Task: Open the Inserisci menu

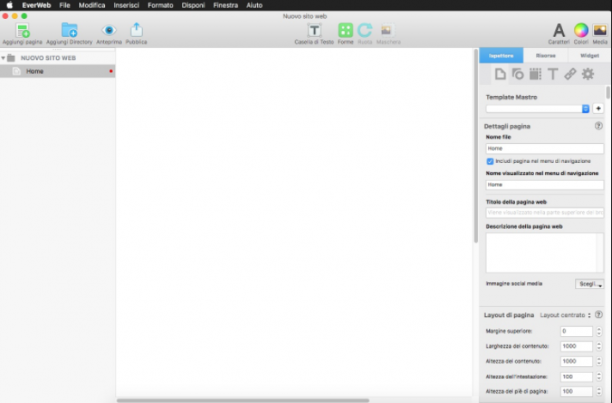Action: point(126,5)
